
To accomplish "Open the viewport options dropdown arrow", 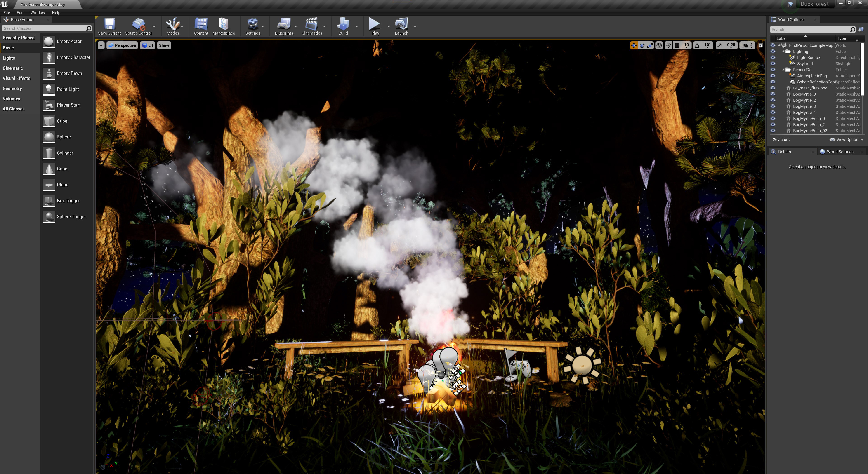I will pyautogui.click(x=101, y=45).
